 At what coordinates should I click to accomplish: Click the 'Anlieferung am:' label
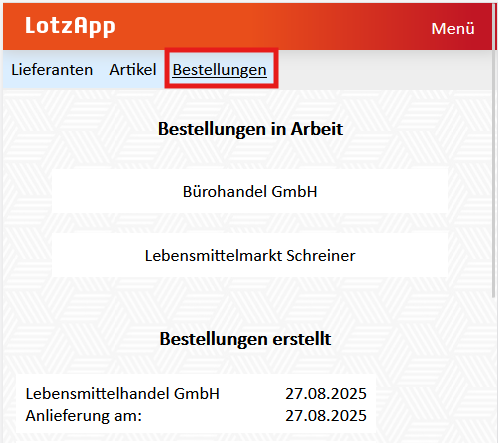84,416
